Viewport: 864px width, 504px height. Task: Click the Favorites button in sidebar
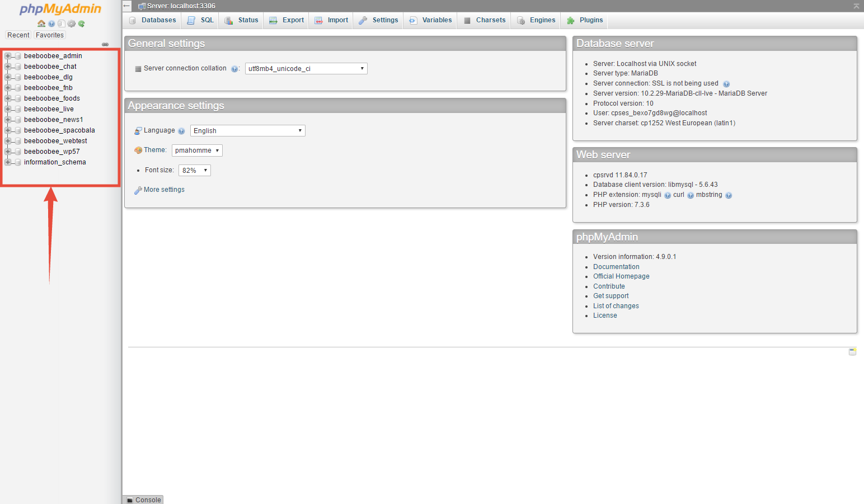pyautogui.click(x=50, y=35)
